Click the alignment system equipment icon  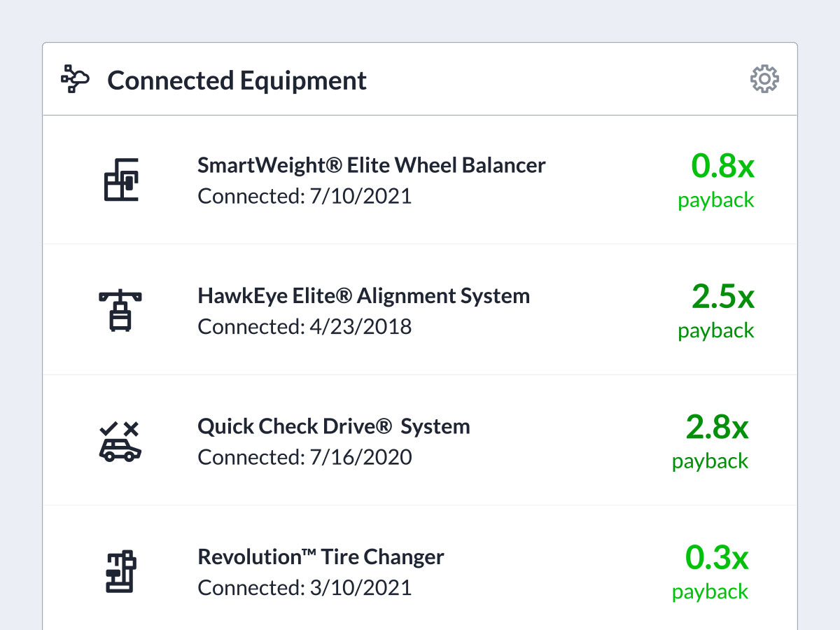point(120,310)
